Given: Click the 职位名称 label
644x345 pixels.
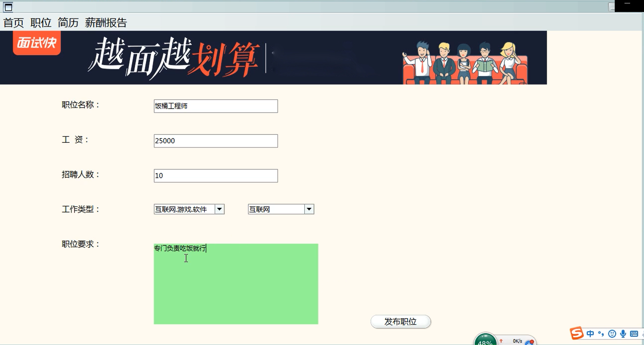Looking at the screenshot, I should tap(81, 105).
